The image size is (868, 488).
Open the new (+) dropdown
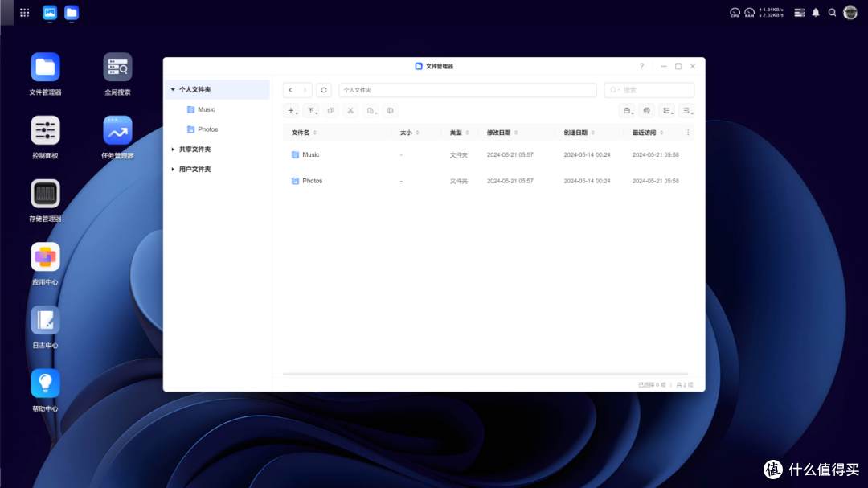[x=291, y=111]
